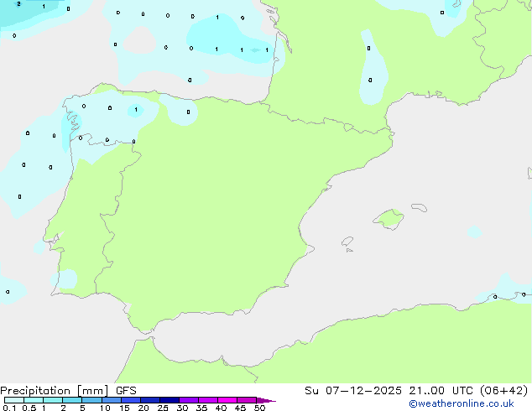This screenshot has width=532, height=411.
Task: Pick the 40–45 mm magenta legend swatch
Action: [x=227, y=400]
